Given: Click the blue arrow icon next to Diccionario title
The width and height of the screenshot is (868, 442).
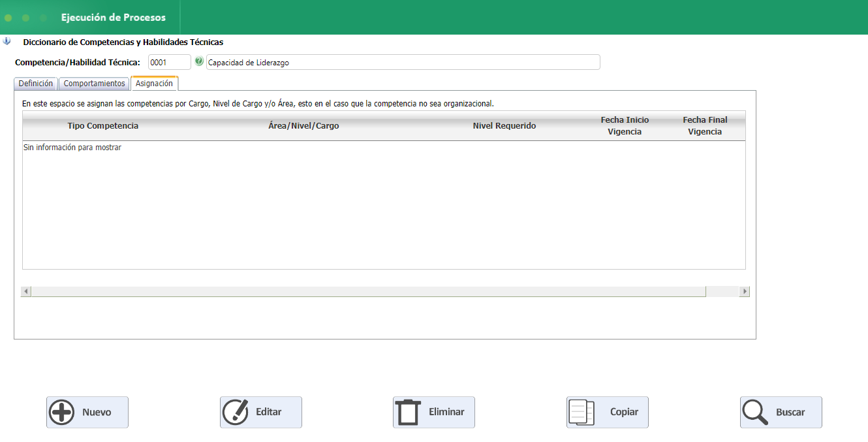Looking at the screenshot, I should pos(7,41).
